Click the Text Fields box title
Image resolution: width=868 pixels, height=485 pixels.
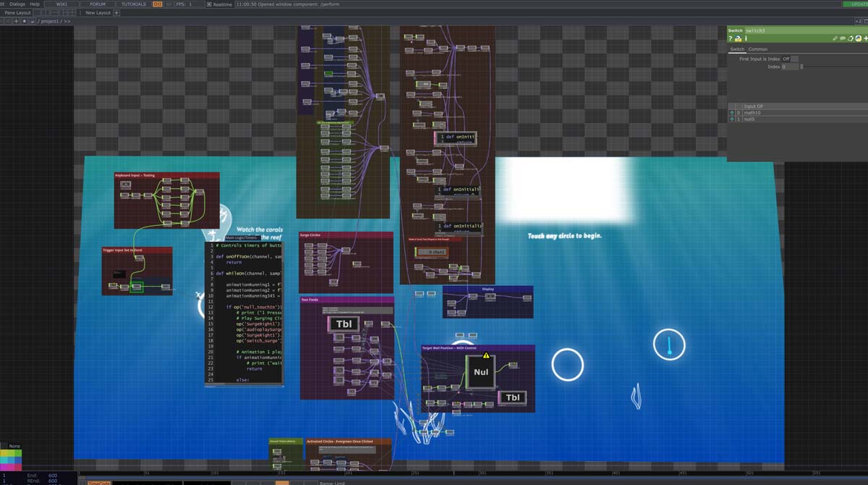pyautogui.click(x=310, y=299)
